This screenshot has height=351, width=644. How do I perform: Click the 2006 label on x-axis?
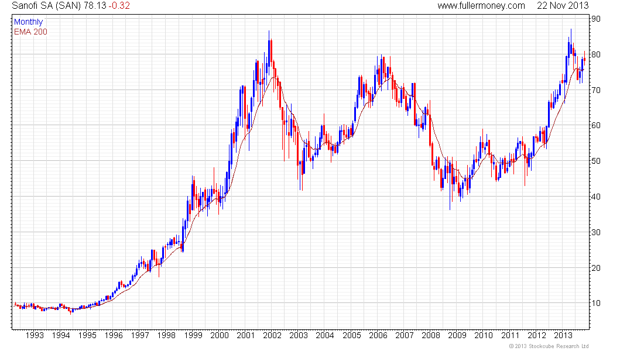378,335
